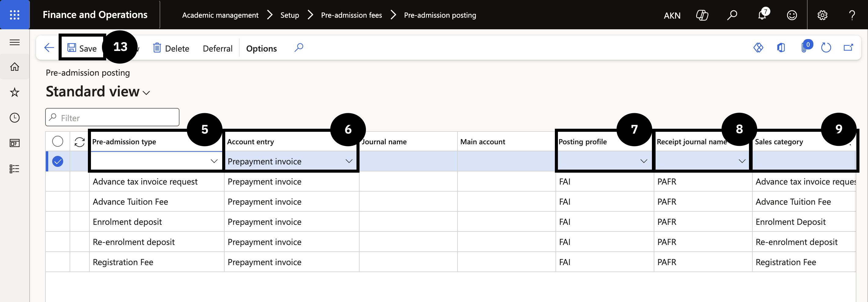Select all rows header circle
The image size is (868, 302).
(58, 142)
